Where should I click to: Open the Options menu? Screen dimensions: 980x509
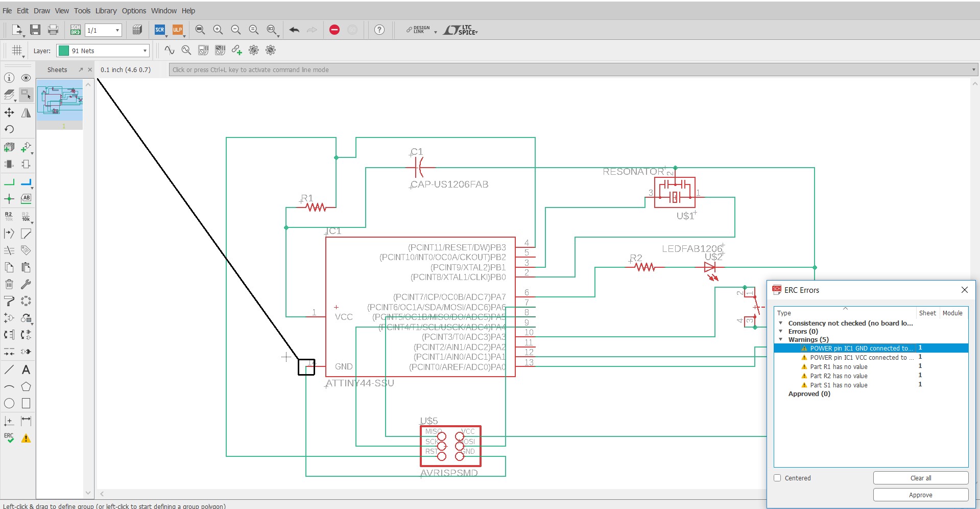pyautogui.click(x=134, y=11)
